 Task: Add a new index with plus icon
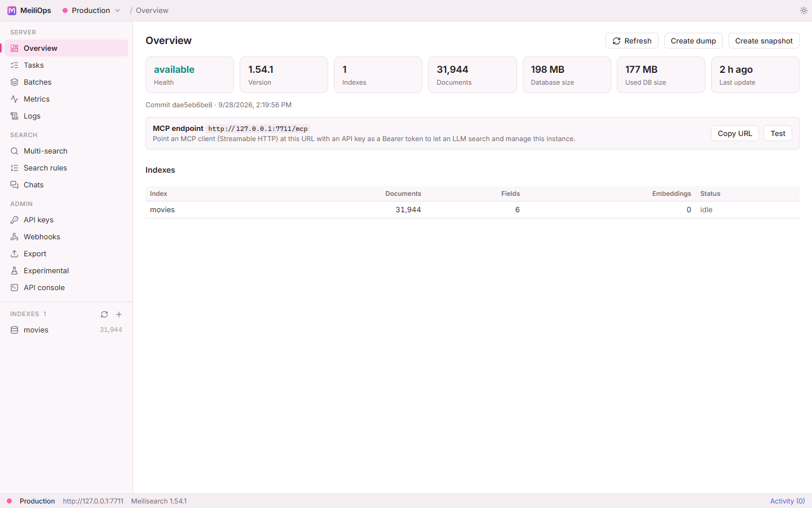[x=119, y=314]
